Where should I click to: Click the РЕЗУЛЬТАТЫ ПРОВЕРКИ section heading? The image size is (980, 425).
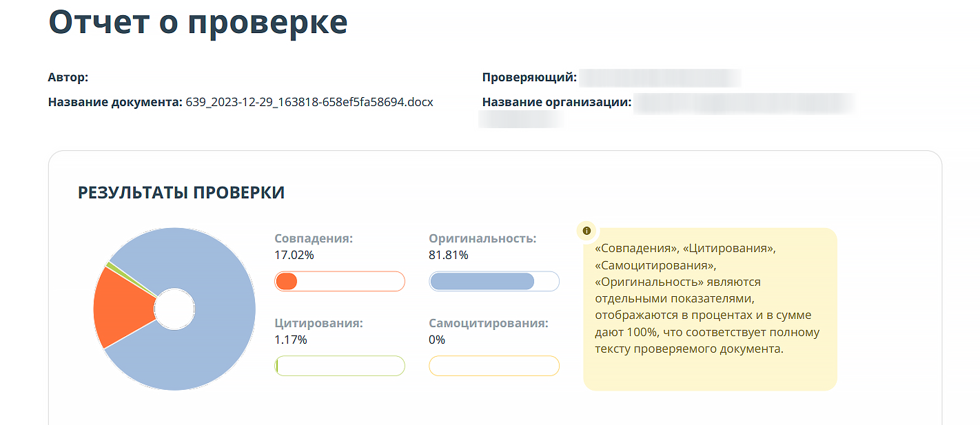point(181,193)
